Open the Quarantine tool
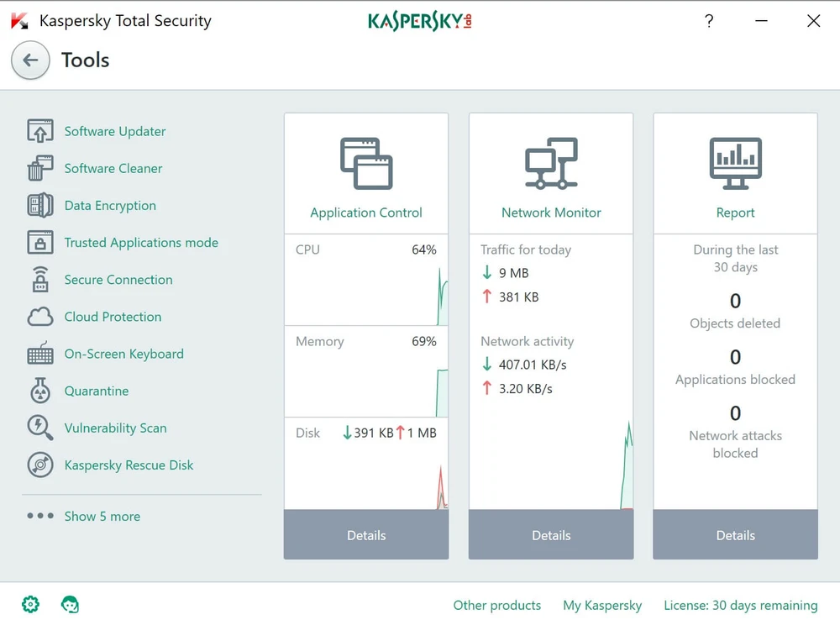The height and width of the screenshot is (625, 840). 96,391
